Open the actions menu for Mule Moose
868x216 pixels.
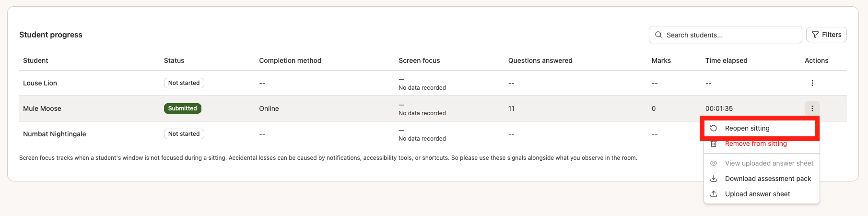pyautogui.click(x=812, y=108)
